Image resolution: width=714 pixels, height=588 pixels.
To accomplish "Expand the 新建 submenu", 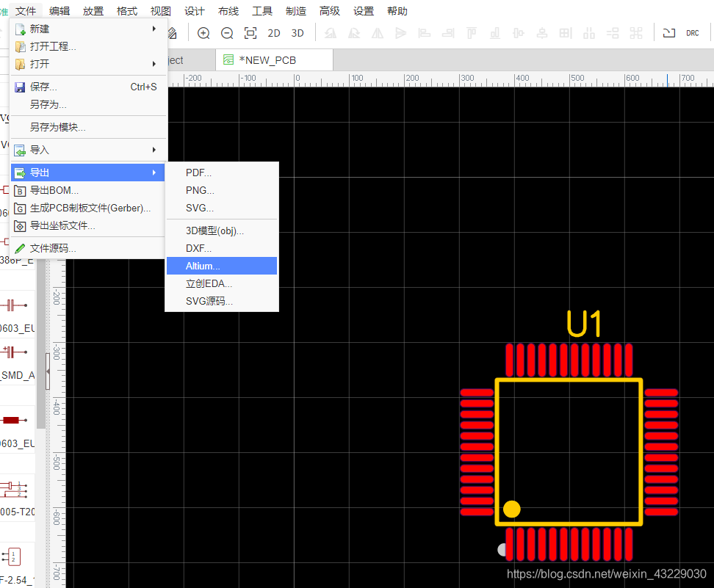I will pyautogui.click(x=88, y=29).
